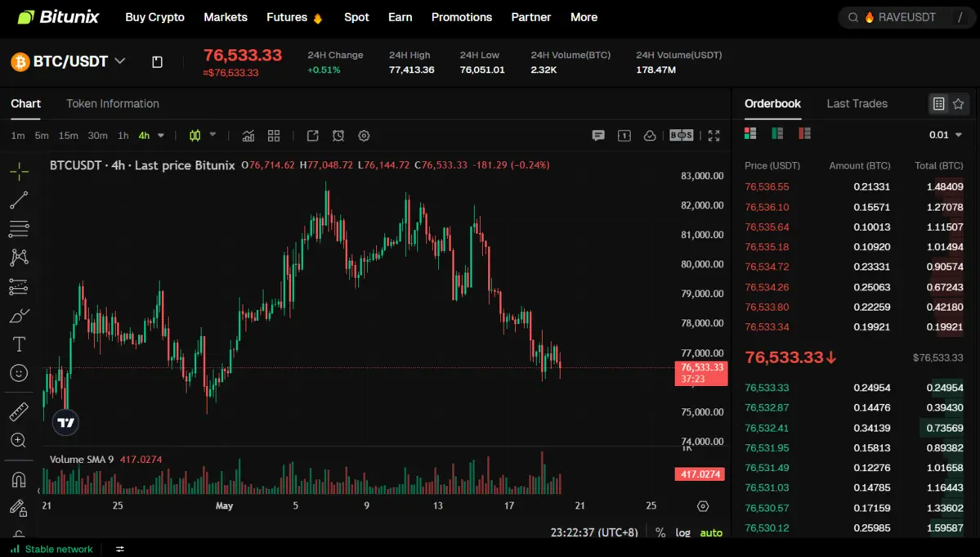The width and height of the screenshot is (980, 557).
Task: Select the ruler measure tool
Action: [19, 411]
